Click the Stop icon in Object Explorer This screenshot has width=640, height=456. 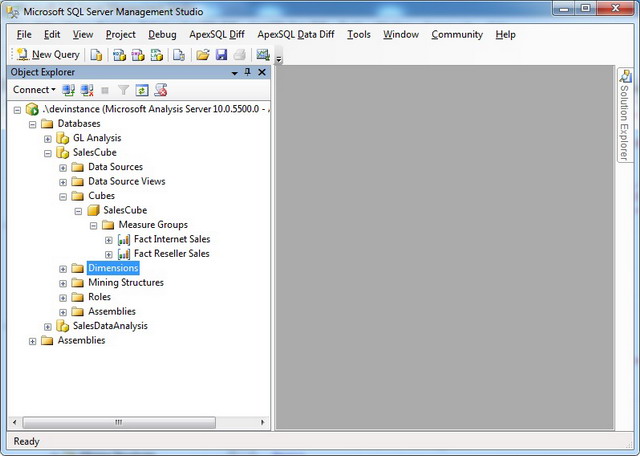point(105,90)
